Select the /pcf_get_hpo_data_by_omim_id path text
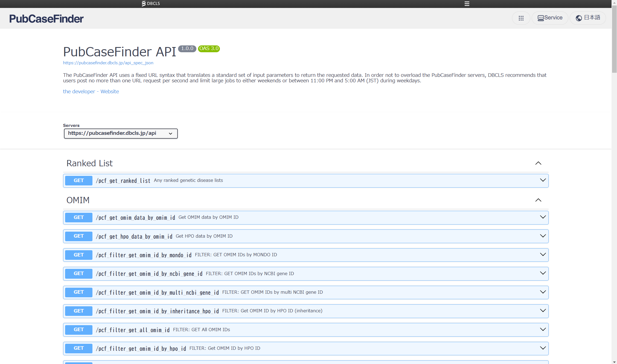Image resolution: width=617 pixels, height=364 pixels. [x=134, y=237]
